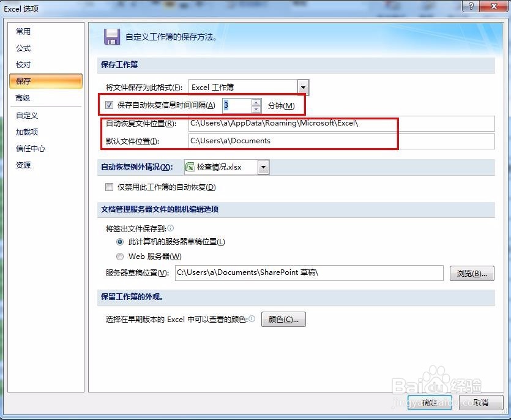The height and width of the screenshot is (420, 511).
Task: Choose the Web 服务器 radio option
Action: click(x=120, y=257)
